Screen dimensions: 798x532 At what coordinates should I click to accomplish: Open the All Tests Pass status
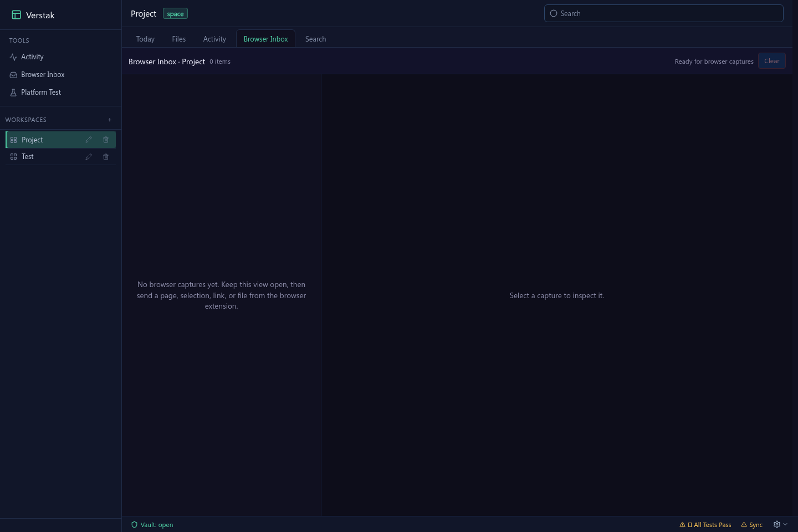tap(705, 525)
